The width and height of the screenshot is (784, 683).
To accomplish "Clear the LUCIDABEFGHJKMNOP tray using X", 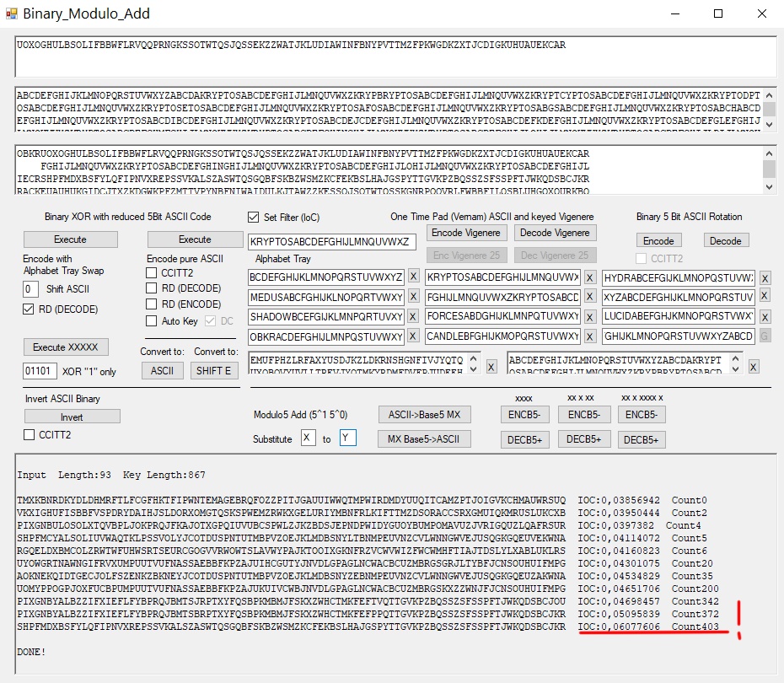I will 765,317.
